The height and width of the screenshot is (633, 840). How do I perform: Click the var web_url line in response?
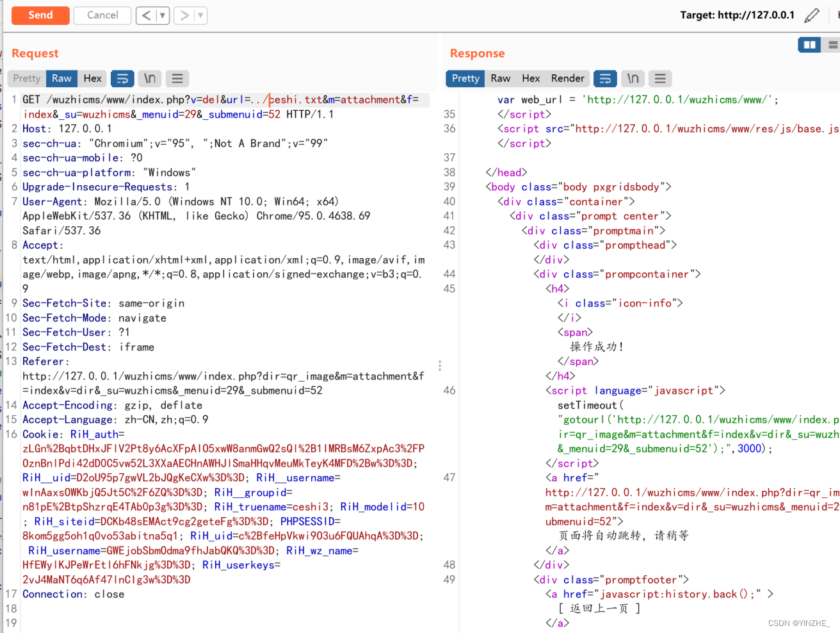click(x=638, y=99)
